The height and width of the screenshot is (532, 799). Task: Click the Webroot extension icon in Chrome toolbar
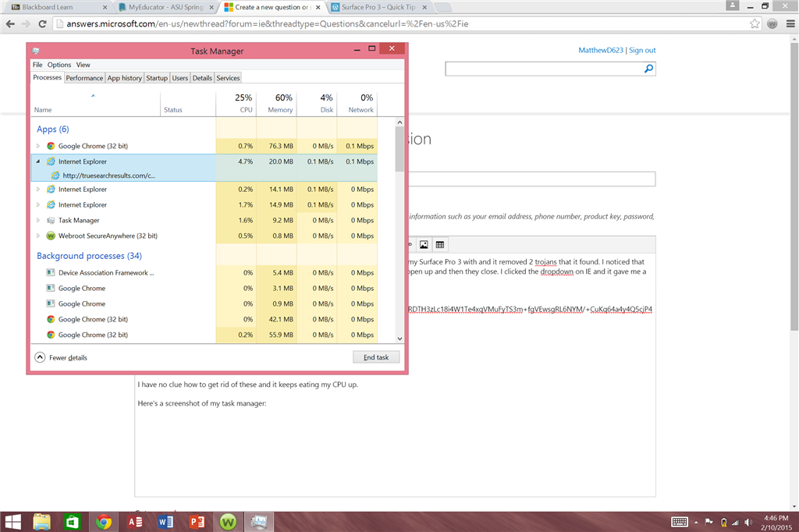(x=772, y=23)
